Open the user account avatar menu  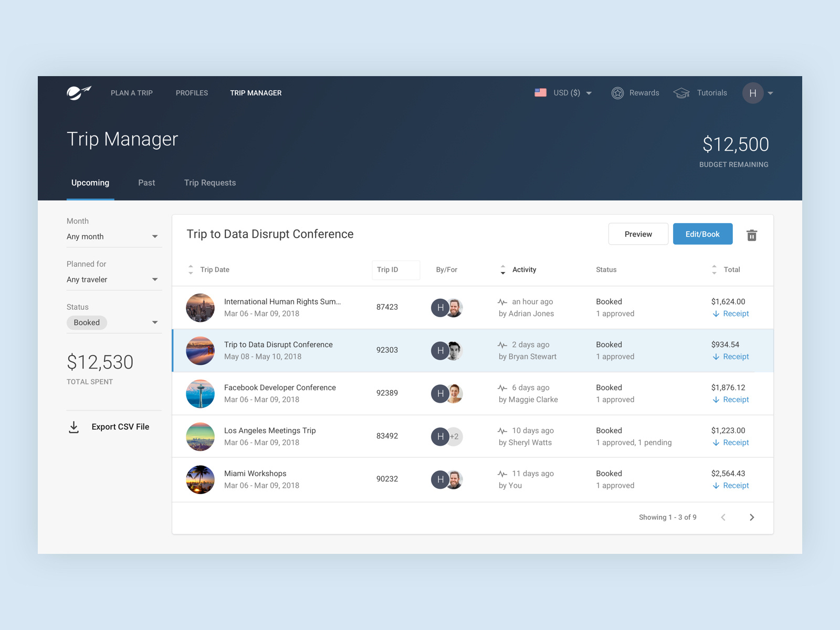click(753, 93)
